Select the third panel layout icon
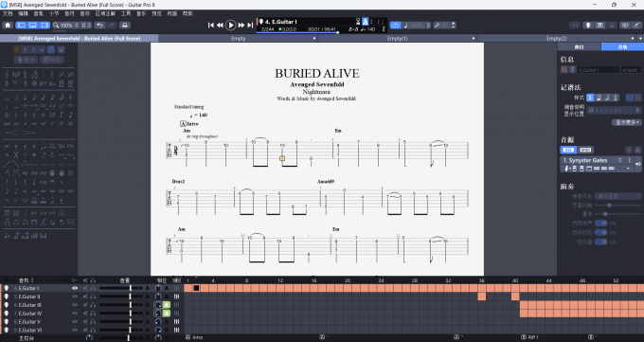The width and height of the screenshot is (644, 342). point(45,25)
